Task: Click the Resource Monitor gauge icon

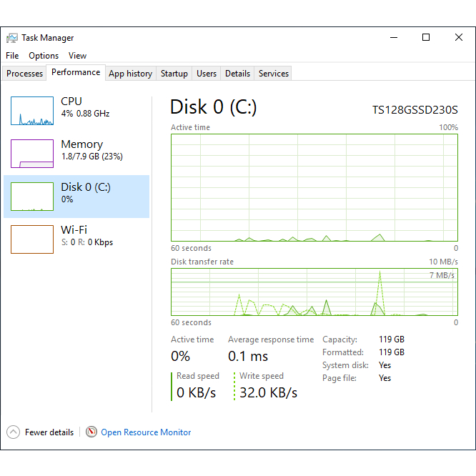Action: click(91, 432)
